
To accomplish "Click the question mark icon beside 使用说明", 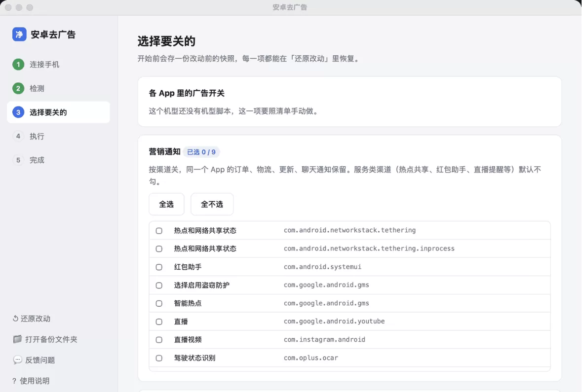I will point(14,381).
